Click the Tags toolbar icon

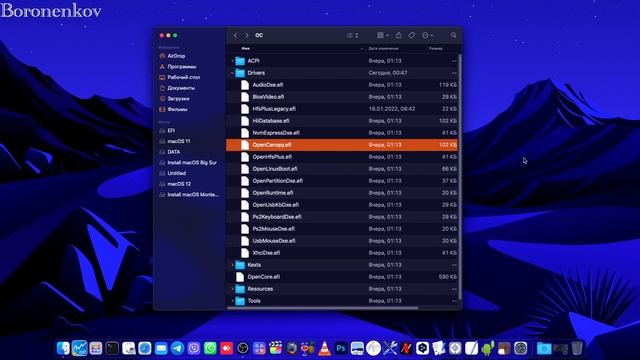point(411,36)
